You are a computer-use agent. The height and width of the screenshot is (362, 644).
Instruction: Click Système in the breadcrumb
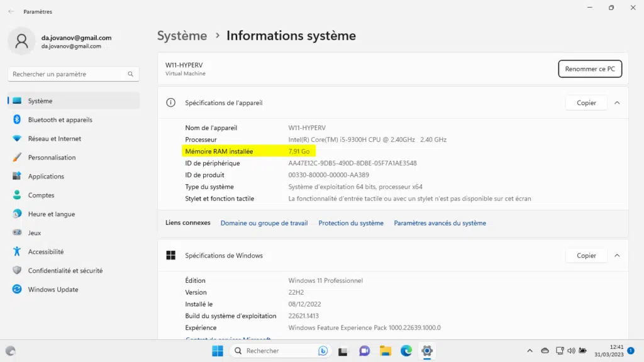tap(182, 36)
